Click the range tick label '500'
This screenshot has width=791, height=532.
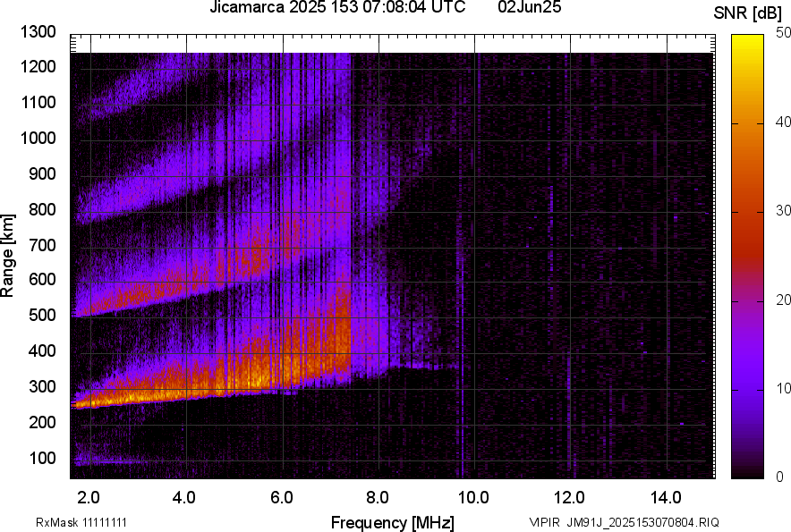(x=42, y=315)
